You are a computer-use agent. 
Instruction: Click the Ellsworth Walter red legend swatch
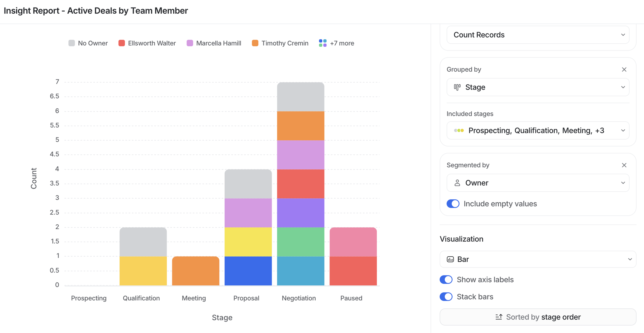tap(121, 43)
